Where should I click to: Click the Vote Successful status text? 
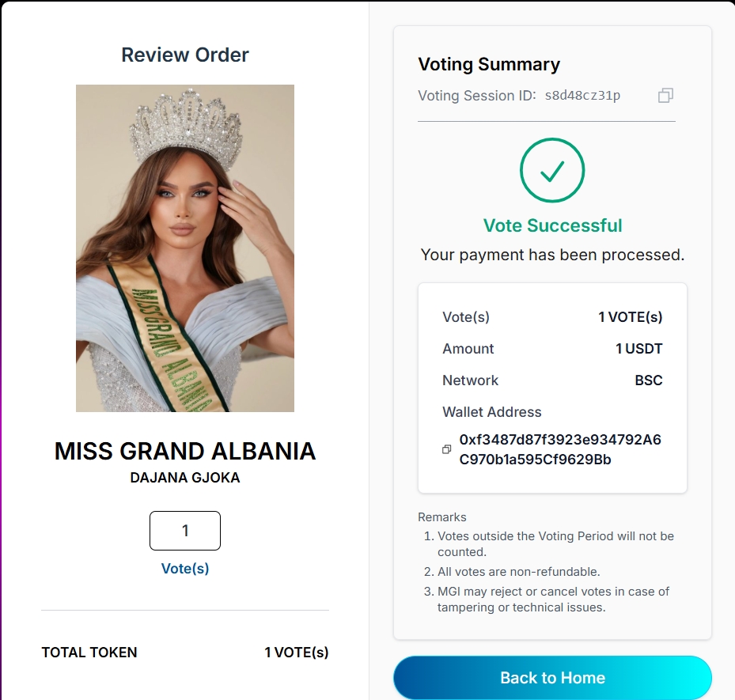[552, 225]
